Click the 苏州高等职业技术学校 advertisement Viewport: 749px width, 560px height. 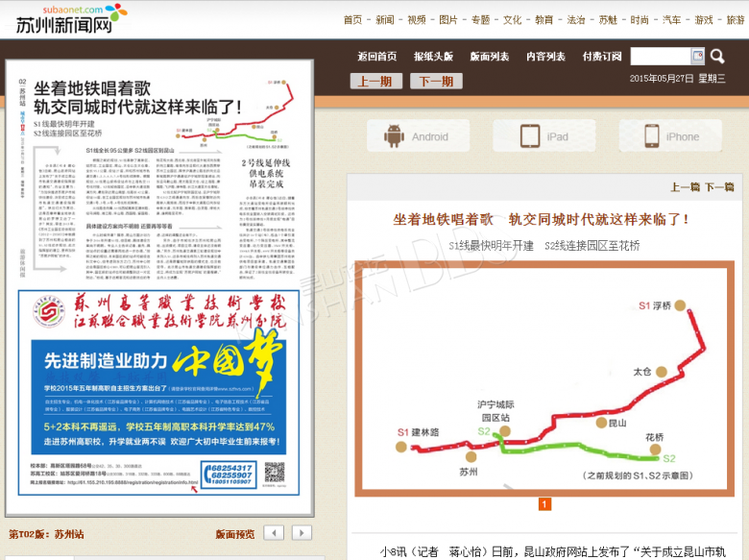[158, 393]
